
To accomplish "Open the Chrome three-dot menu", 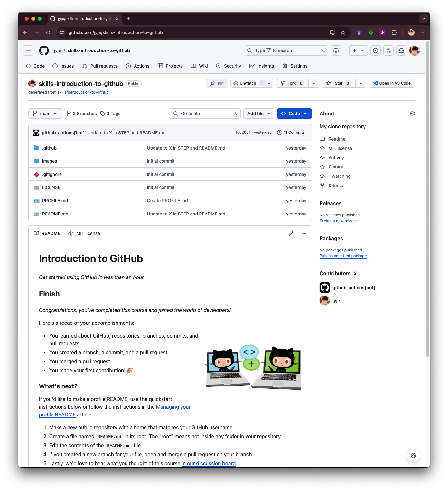I will (423, 32).
